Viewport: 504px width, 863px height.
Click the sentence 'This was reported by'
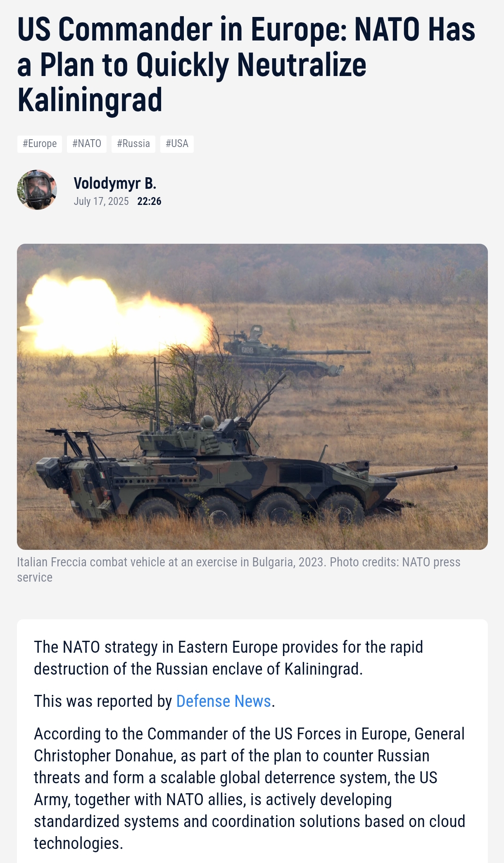click(x=103, y=701)
